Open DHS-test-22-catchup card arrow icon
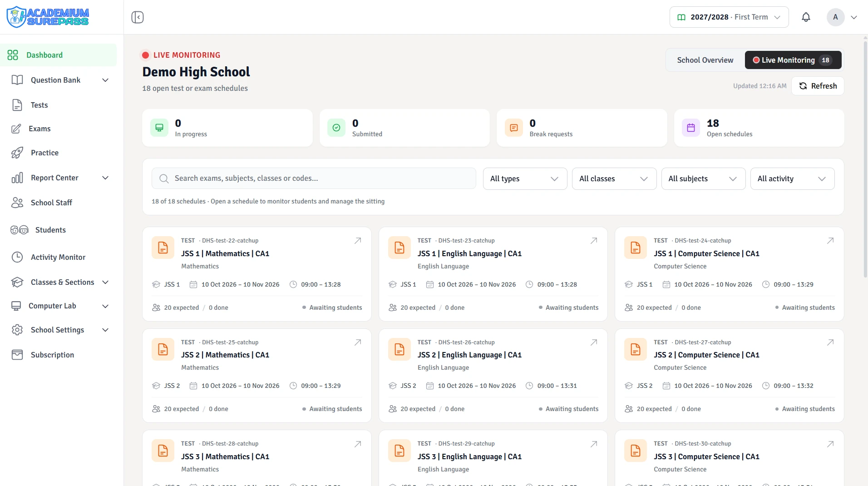Image resolution: width=868 pixels, height=486 pixels. pos(358,241)
